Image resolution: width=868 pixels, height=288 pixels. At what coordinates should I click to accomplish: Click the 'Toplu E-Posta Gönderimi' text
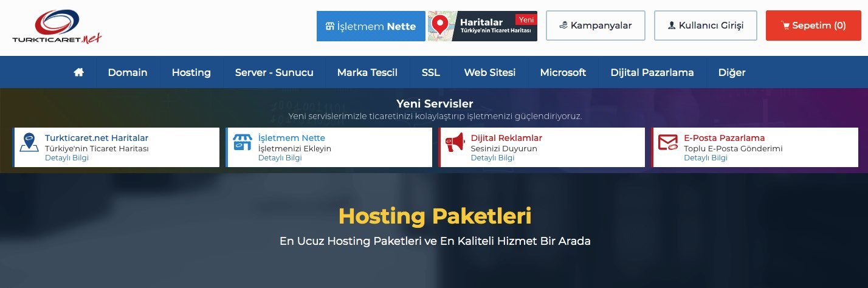[733, 148]
